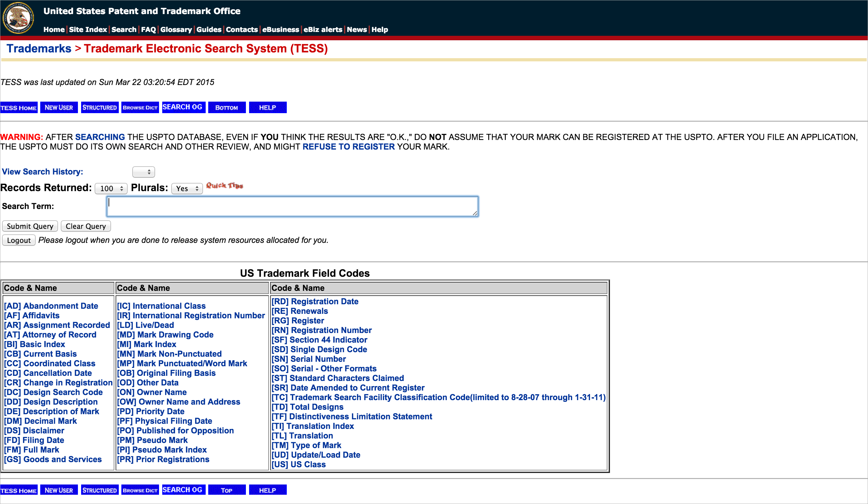Select [MD] Mark Drawing Code

165,335
